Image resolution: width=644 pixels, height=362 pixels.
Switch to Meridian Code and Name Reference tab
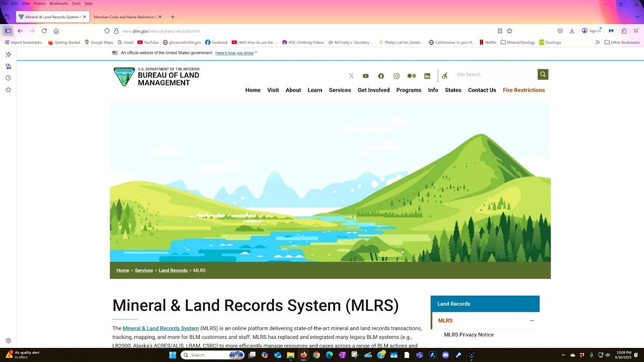(125, 17)
